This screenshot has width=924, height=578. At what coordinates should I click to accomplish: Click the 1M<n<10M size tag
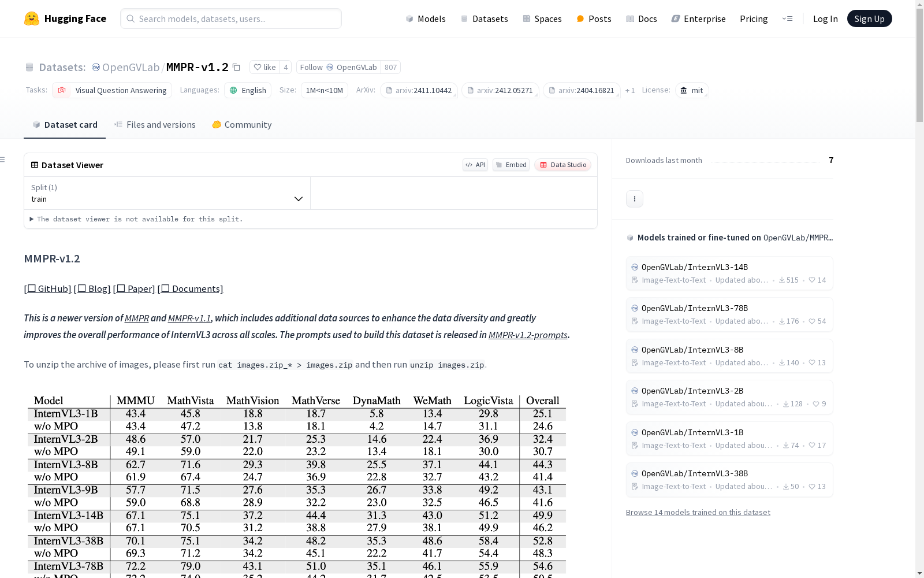(325, 90)
